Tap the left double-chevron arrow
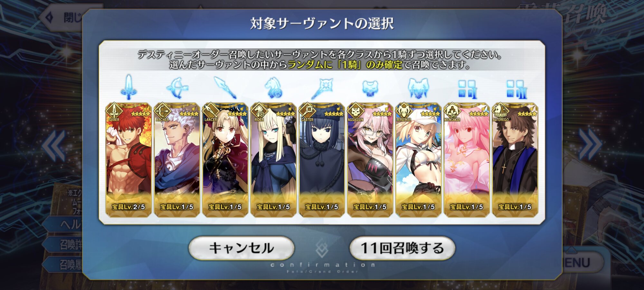 [54, 146]
